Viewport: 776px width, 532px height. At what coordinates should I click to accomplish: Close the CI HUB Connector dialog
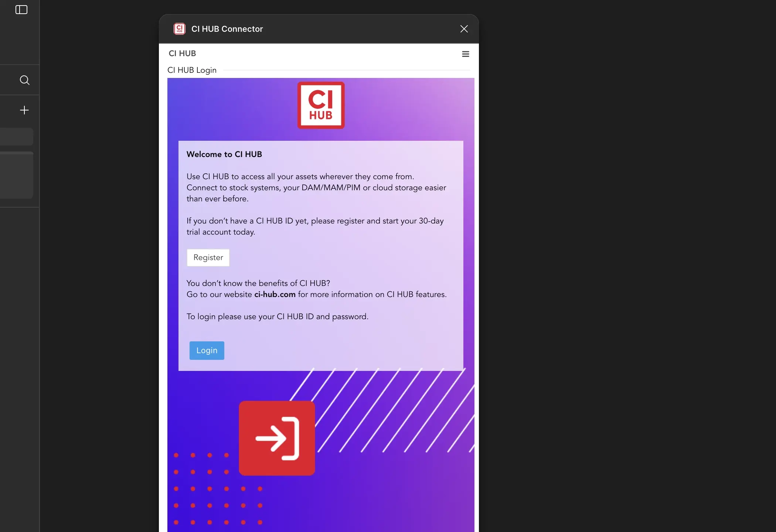[x=464, y=29]
